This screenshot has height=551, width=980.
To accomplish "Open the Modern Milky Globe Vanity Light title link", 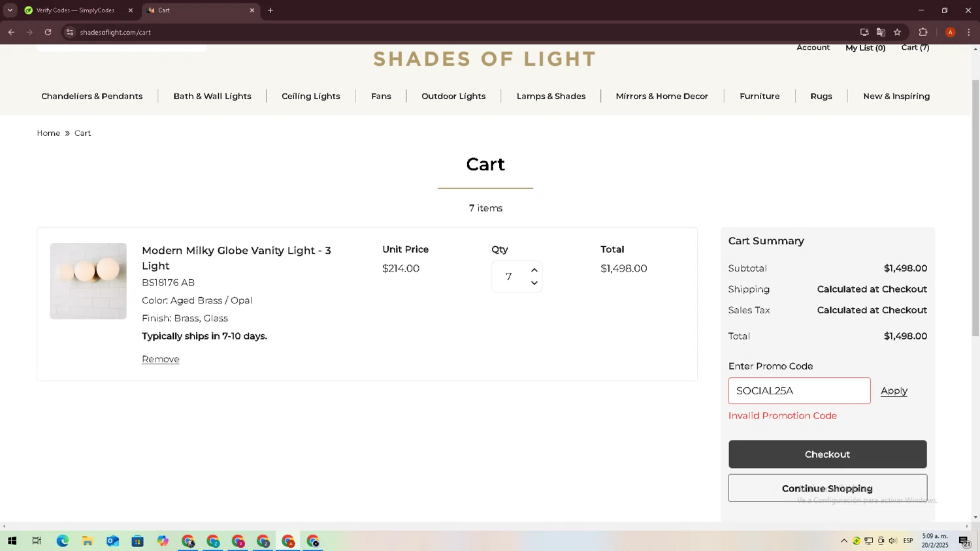I will pos(237,258).
